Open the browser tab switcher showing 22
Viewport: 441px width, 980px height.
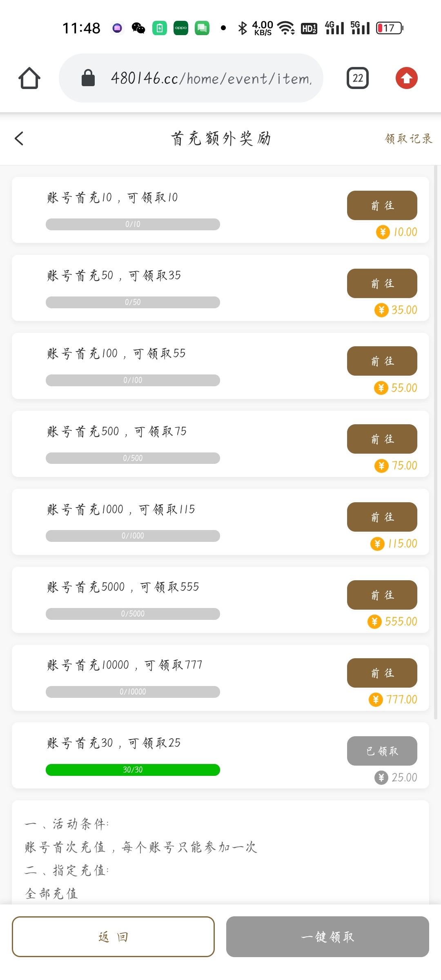(357, 78)
